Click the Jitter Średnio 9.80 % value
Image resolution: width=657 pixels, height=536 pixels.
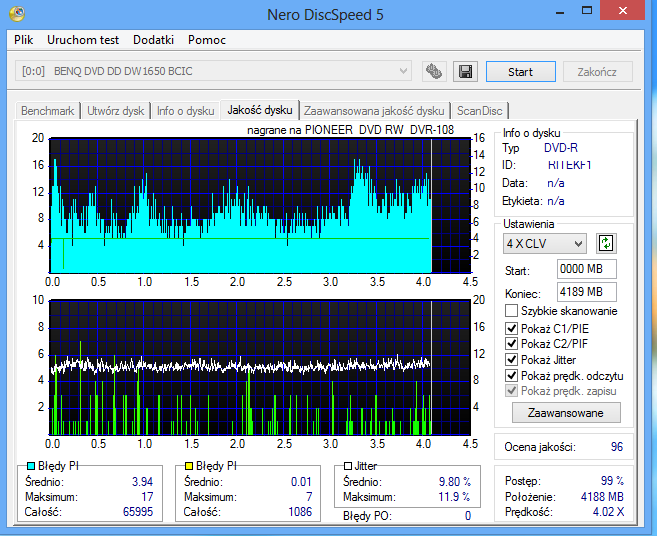click(x=455, y=482)
